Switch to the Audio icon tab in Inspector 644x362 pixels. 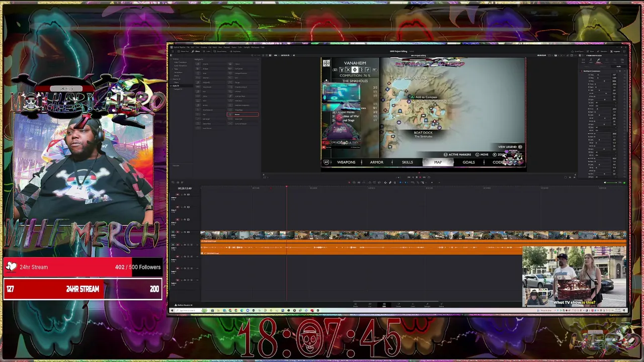[x=591, y=61]
